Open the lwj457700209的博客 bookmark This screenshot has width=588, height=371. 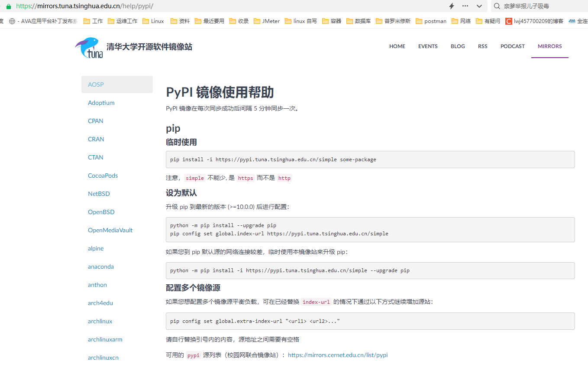[x=534, y=21]
